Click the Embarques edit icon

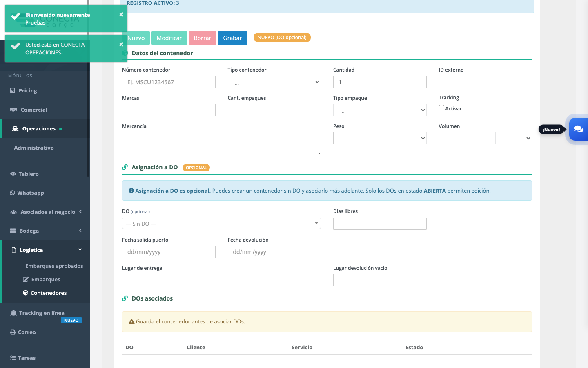tap(26, 279)
